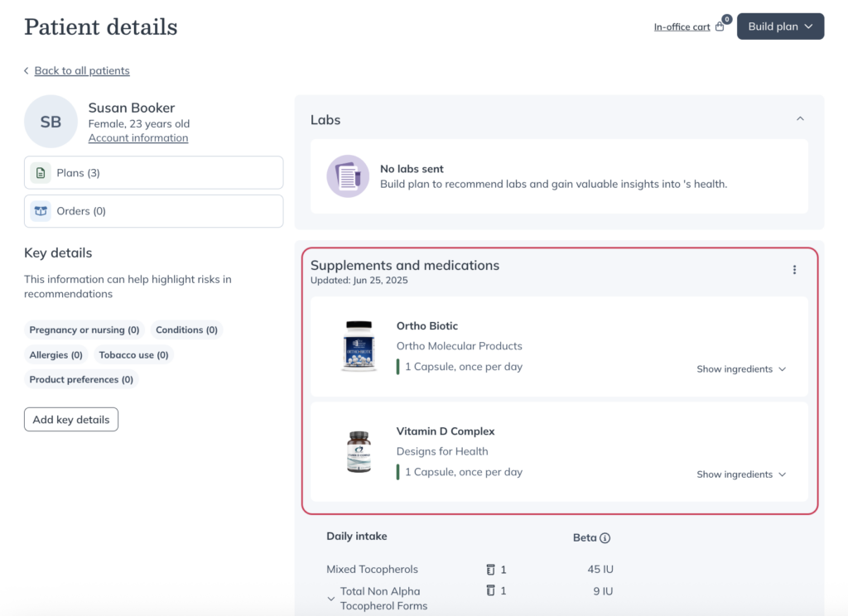The width and height of the screenshot is (848, 616).
Task: Open Account information link
Action: 138,138
